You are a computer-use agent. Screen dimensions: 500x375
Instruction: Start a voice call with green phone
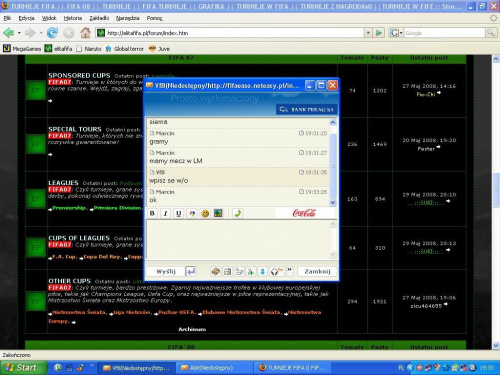point(237,213)
